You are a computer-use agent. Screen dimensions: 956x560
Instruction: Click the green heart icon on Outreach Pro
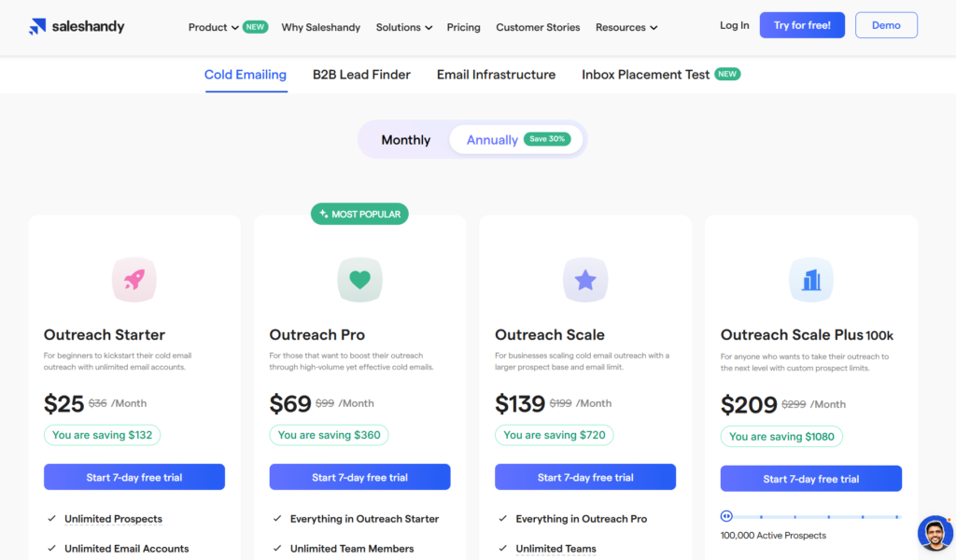[x=359, y=279]
